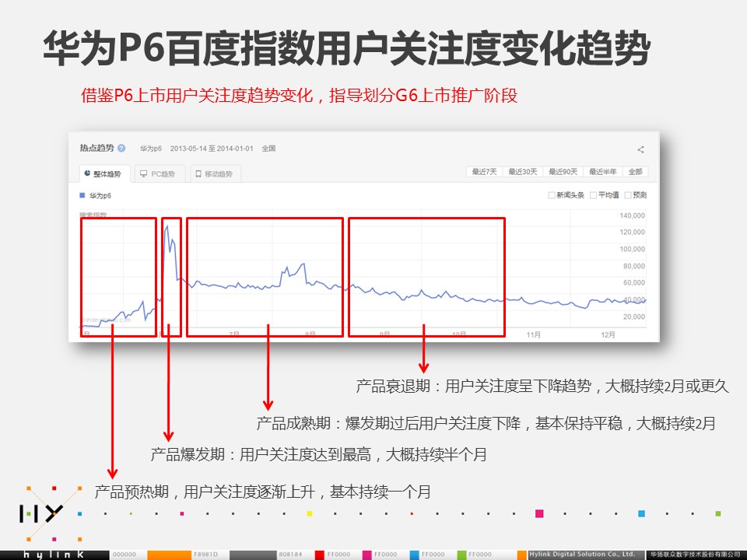This screenshot has width=747, height=560.
Task: Click the peak of the search index curve
Action: (x=167, y=226)
